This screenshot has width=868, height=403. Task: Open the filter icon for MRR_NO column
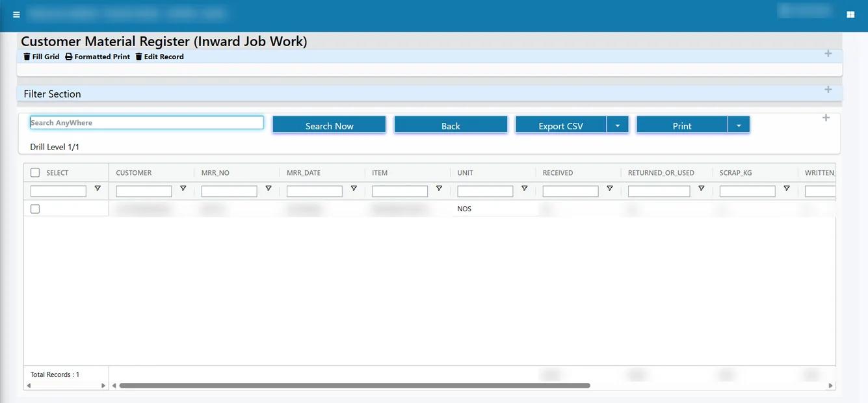pyautogui.click(x=269, y=188)
